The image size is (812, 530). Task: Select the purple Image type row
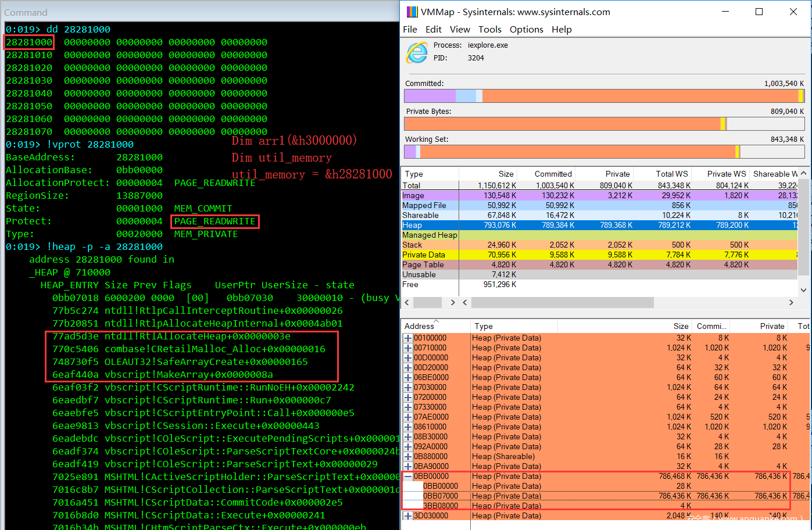430,196
